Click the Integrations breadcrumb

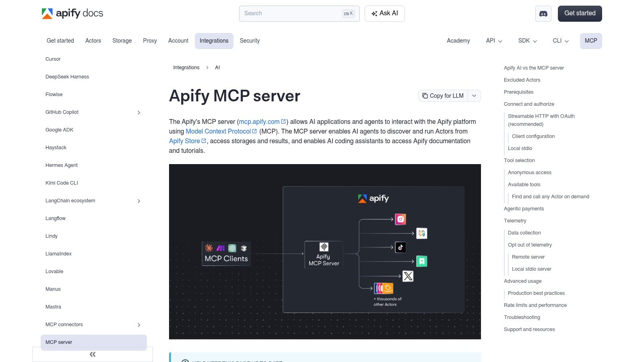[186, 68]
